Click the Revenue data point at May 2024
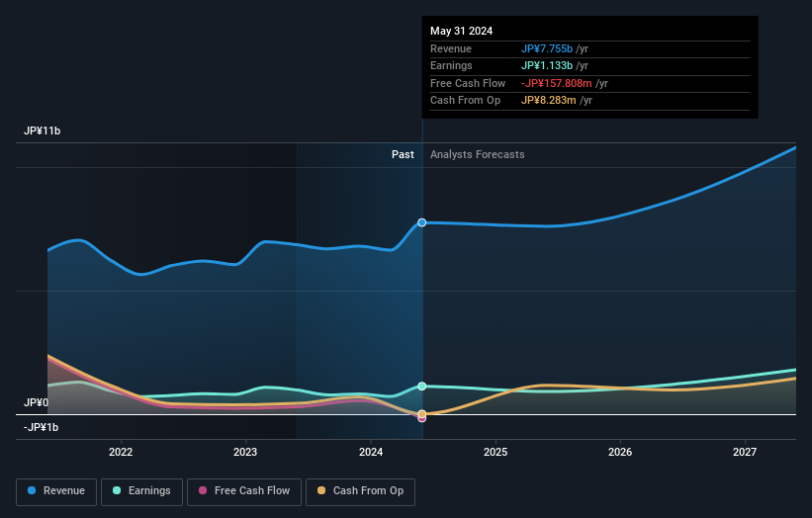Viewport: 812px width, 518px height. pos(422,222)
